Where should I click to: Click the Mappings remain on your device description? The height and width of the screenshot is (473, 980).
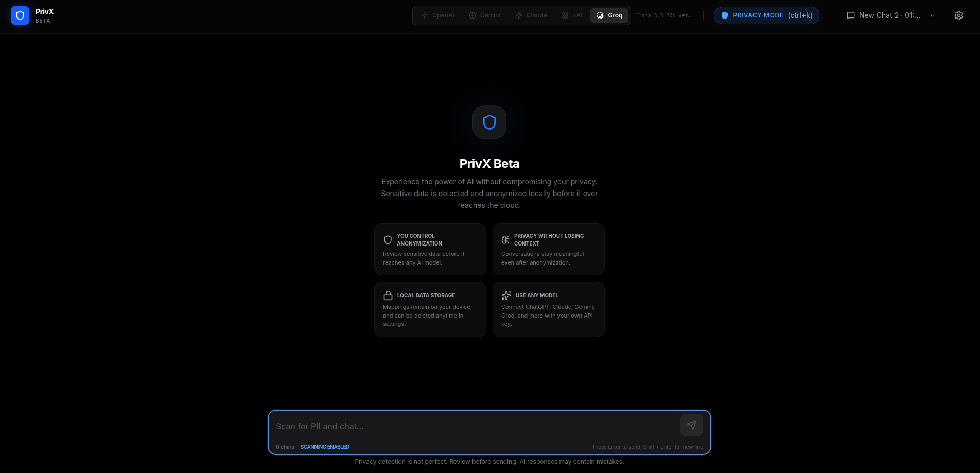[427, 316]
